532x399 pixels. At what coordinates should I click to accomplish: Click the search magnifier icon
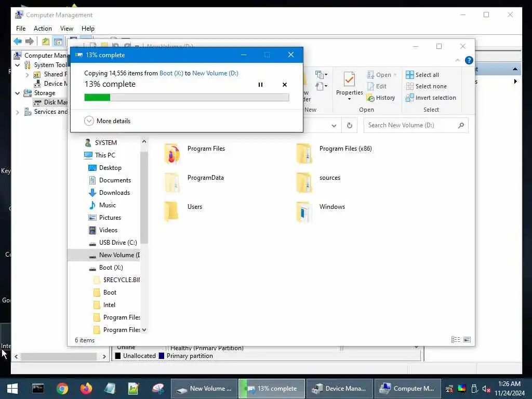coord(461,125)
